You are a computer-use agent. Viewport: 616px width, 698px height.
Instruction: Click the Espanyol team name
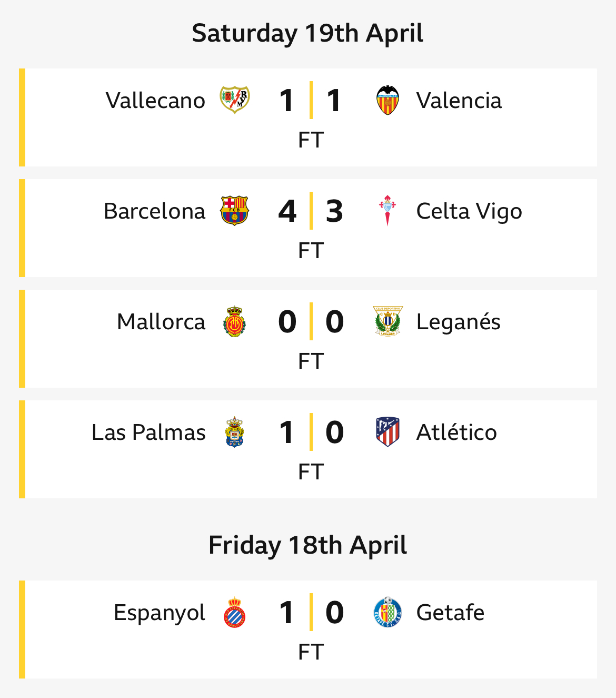[160, 613]
